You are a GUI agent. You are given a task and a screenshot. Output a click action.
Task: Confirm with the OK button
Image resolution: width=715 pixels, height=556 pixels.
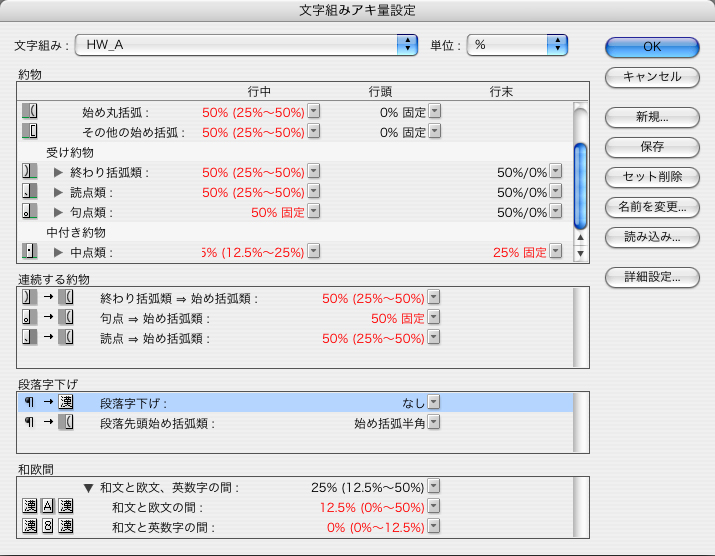(x=652, y=47)
